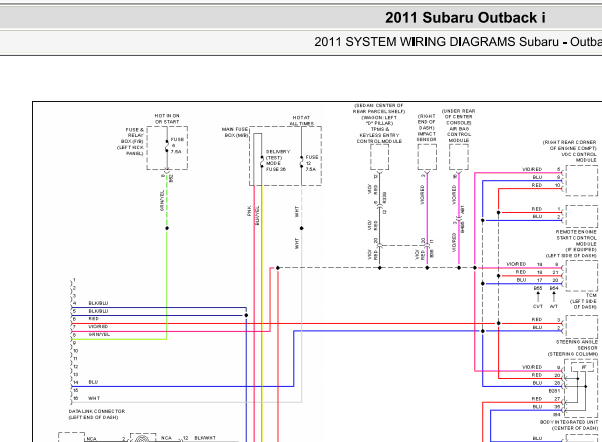Click the dashed TCM connector box

pos(582,276)
